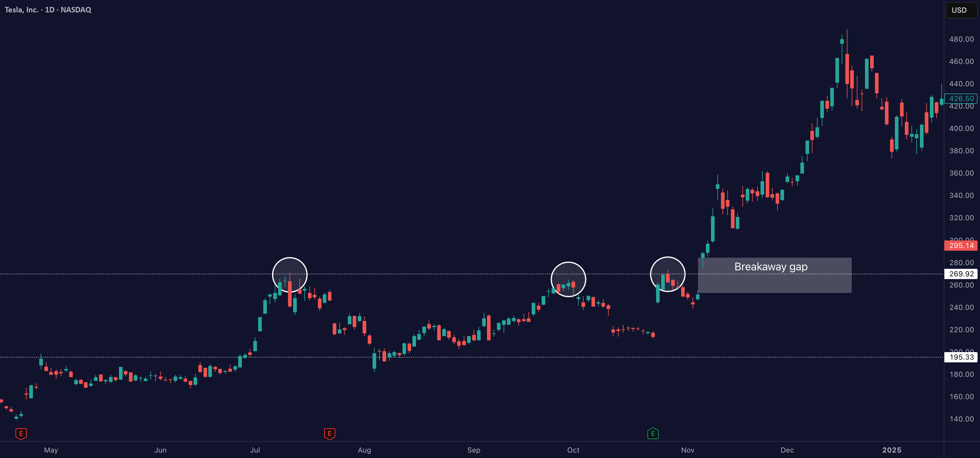Click the Sep label on time axis
This screenshot has width=980, height=458.
click(x=474, y=450)
